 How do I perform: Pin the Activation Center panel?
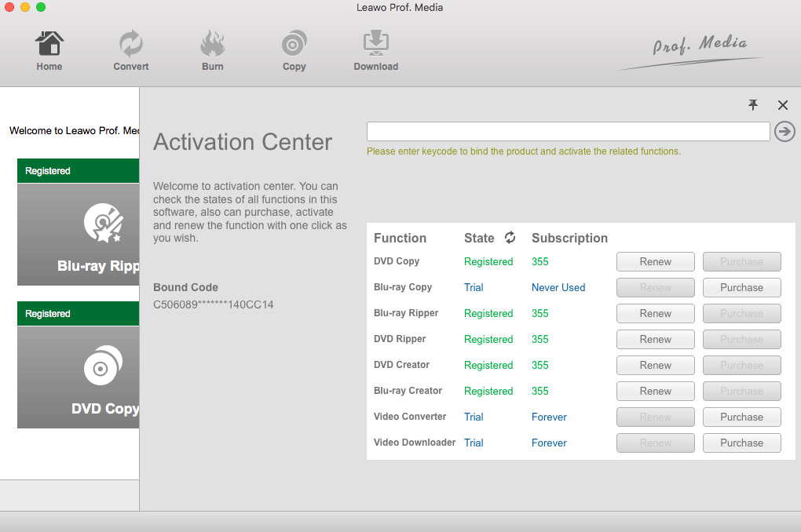(x=754, y=105)
